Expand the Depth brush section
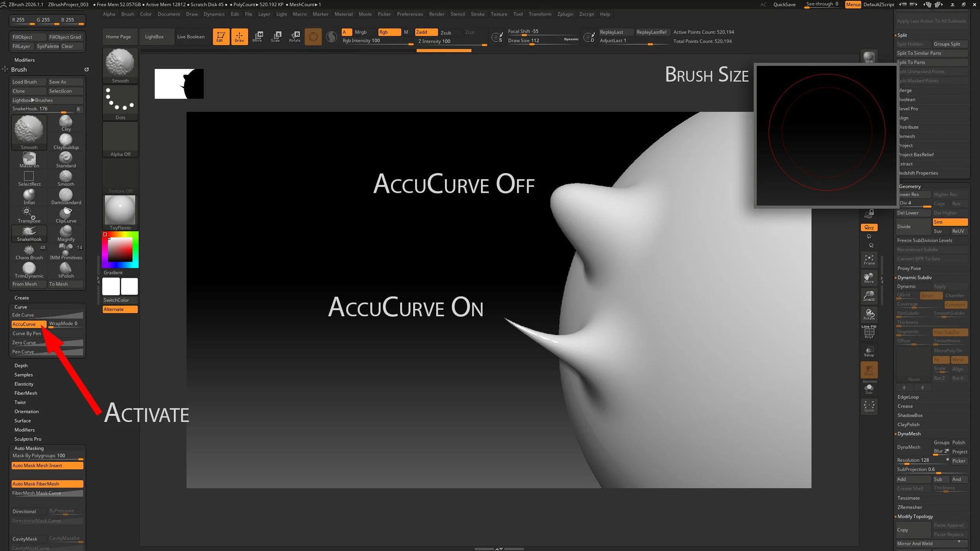 point(21,366)
